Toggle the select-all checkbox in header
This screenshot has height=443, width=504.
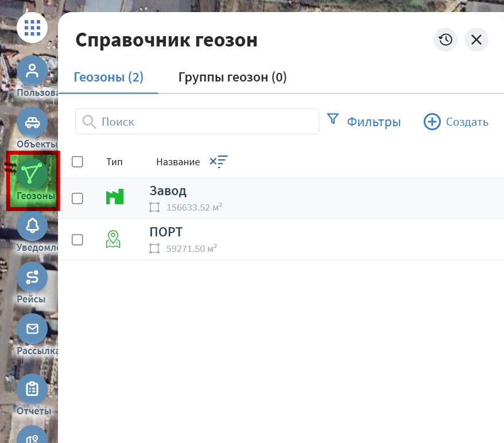pos(77,162)
